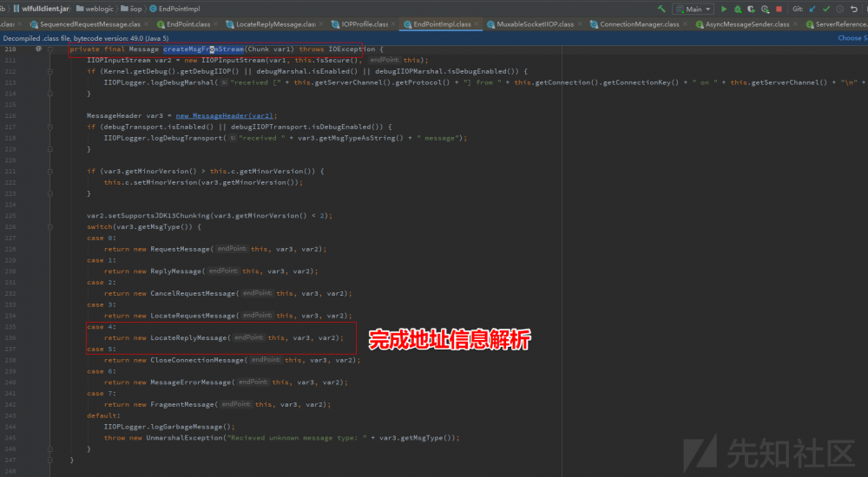Open the Main run configuration dropdown

pos(693,9)
